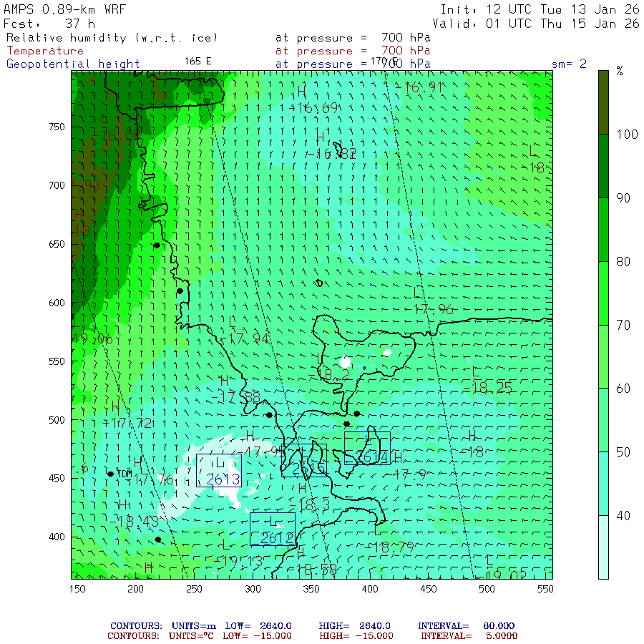Select the x-axis tick label "250"
Screen dimensions: 644x644
pyautogui.click(x=194, y=589)
